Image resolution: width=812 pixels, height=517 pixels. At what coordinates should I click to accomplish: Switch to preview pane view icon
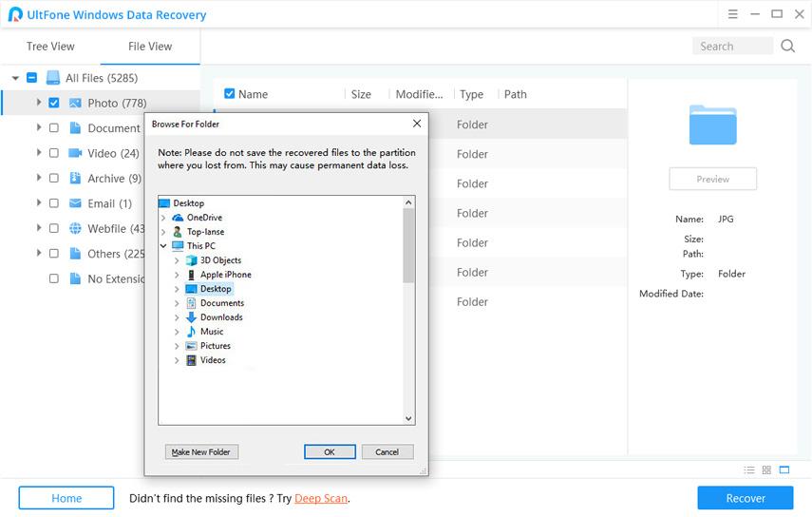point(784,469)
